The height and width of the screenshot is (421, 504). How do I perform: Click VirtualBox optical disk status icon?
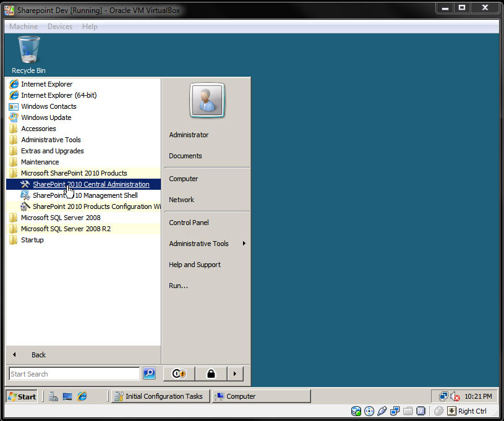click(x=369, y=411)
